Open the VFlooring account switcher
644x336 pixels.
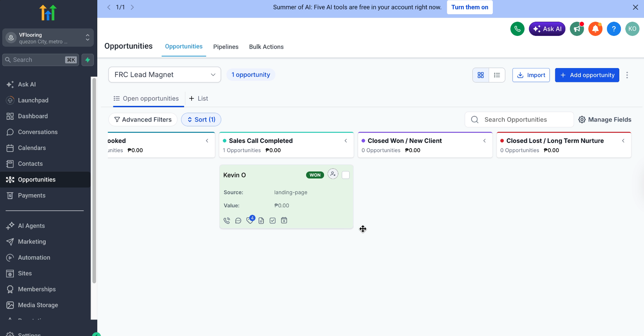[48, 38]
